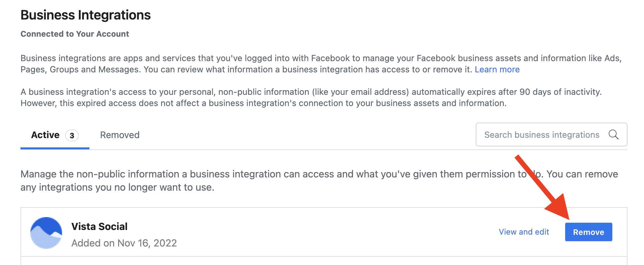Click the Business Integrations page heading
This screenshot has width=644, height=265.
pyautogui.click(x=85, y=15)
